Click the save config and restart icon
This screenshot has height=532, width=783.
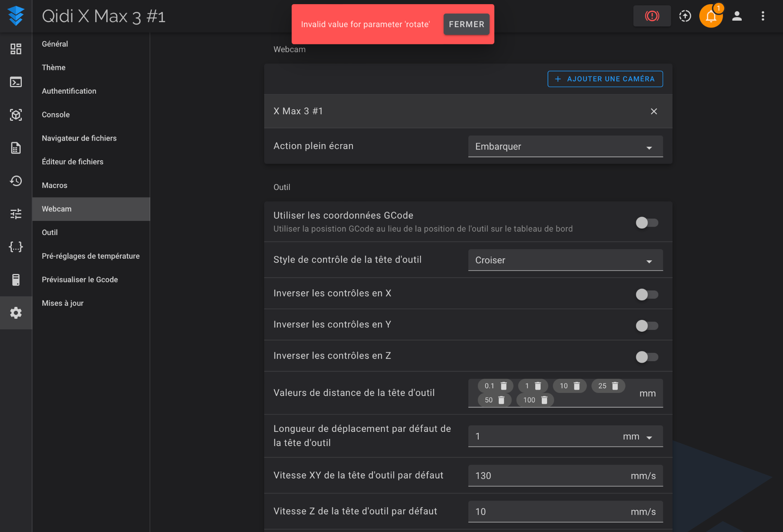point(685,16)
